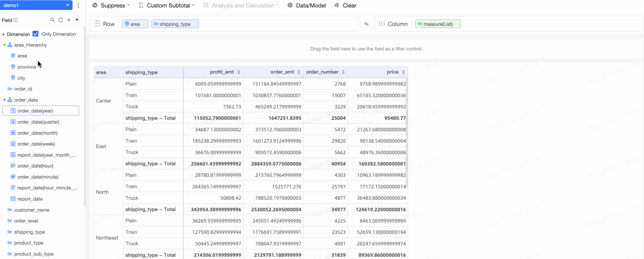Click the shipping_type column header
Screen dimensions: 644x259
[153, 72]
